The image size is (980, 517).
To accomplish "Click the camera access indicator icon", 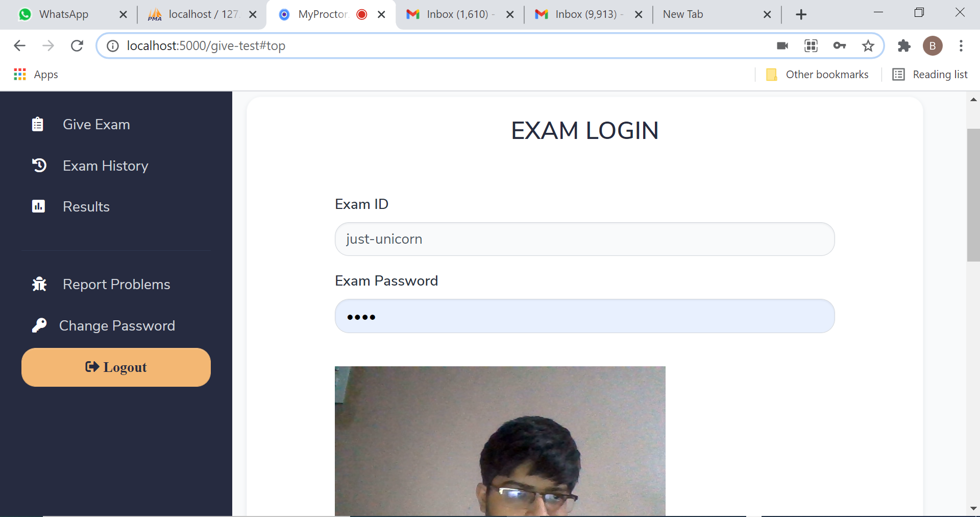I will [x=782, y=46].
